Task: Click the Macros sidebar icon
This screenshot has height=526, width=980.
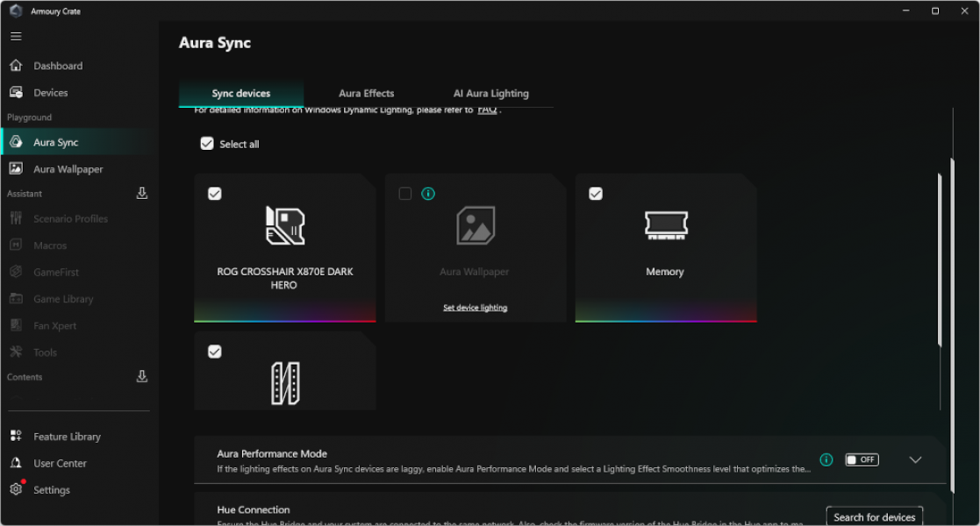Action: tap(16, 245)
